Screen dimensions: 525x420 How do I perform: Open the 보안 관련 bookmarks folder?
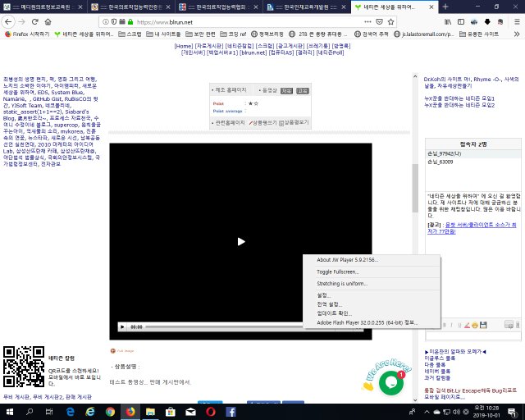pyautogui.click(x=200, y=34)
